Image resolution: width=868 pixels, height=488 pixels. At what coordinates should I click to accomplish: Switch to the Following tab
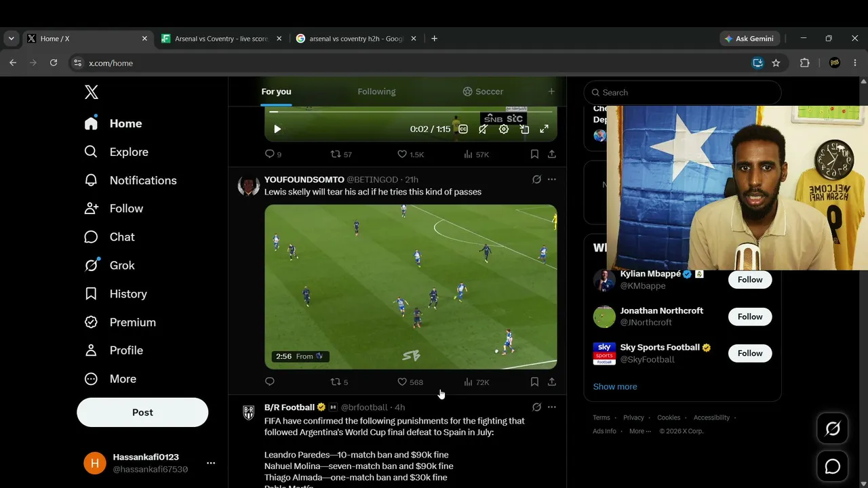376,91
